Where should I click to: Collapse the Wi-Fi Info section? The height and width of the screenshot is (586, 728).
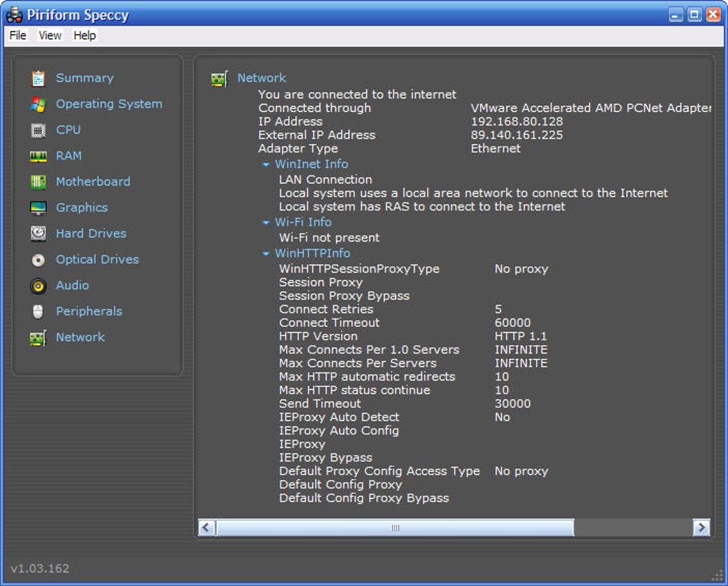266,223
